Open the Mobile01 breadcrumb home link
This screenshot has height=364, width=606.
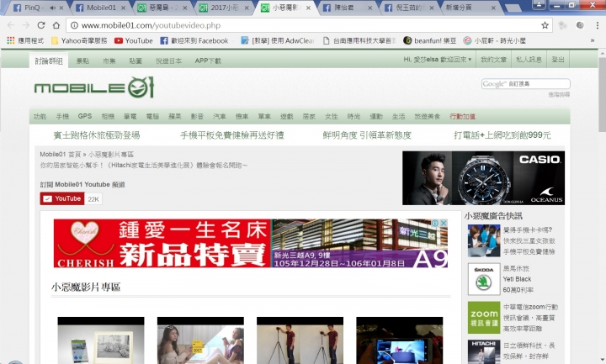coord(61,155)
